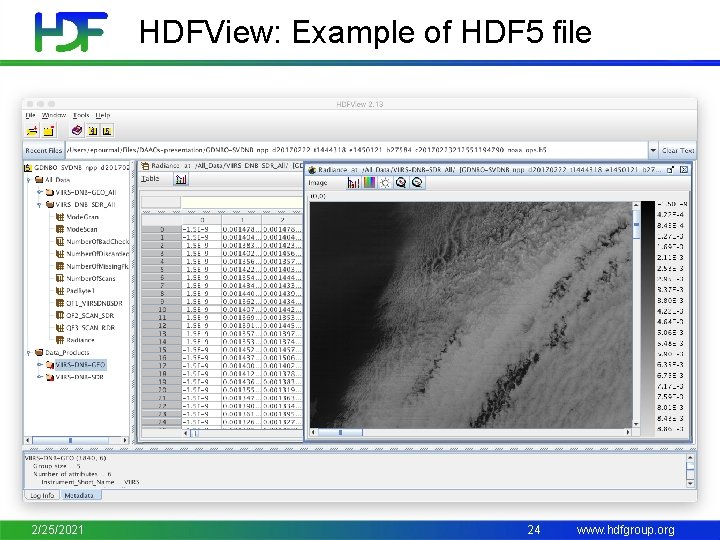Open the Help menu
720x540 pixels.
click(103, 115)
